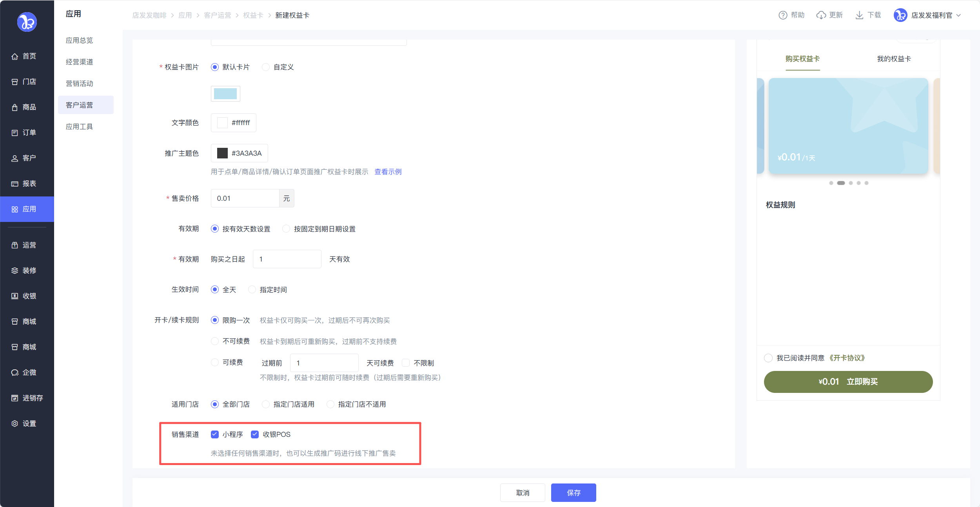Switch to 我的权益卡 preview tab
980x507 pixels.
pos(893,59)
